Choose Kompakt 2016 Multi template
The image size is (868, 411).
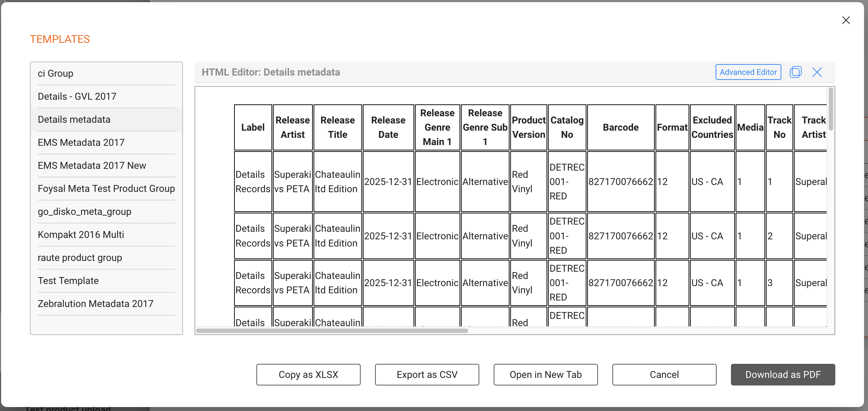106,235
